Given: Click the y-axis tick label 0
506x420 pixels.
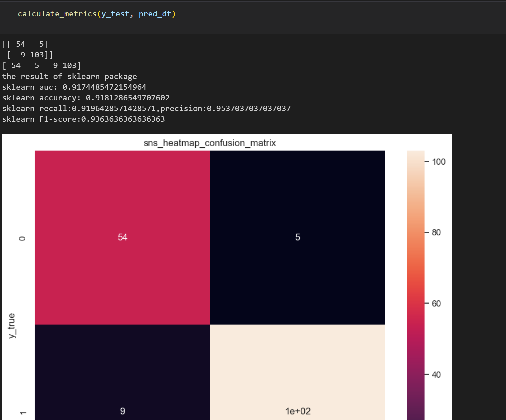Looking at the screenshot, I should click(x=22, y=238).
